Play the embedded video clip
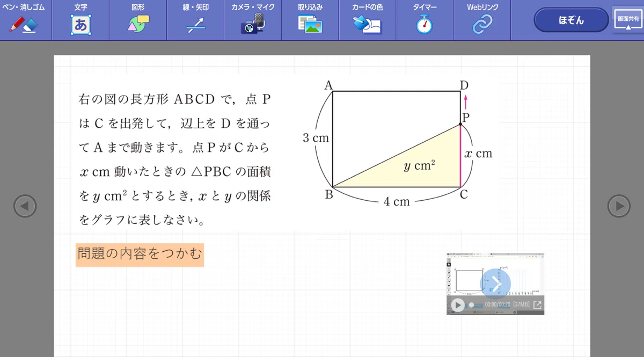 click(x=457, y=305)
